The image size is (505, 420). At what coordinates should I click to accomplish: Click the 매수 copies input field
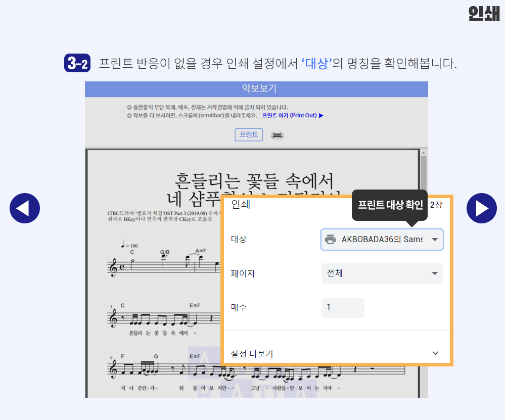tap(343, 308)
